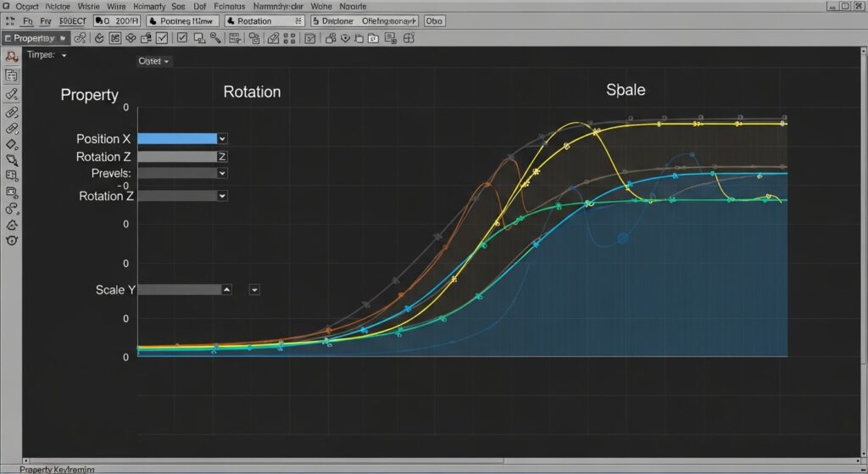Click the alarm clock icon in left sidebar
Screen dimensions: 868x474
pos(12,241)
